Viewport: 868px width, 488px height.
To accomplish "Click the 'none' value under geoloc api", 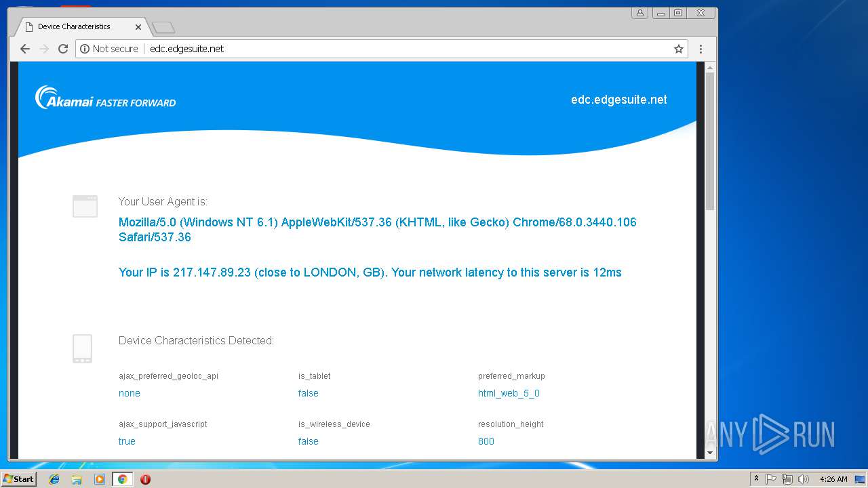I will click(x=129, y=393).
